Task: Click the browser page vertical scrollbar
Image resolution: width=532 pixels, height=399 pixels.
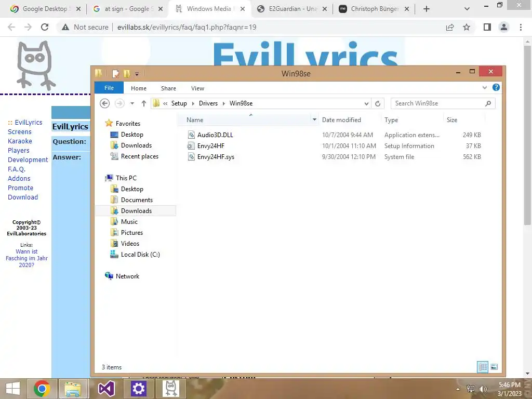Action: point(527,136)
